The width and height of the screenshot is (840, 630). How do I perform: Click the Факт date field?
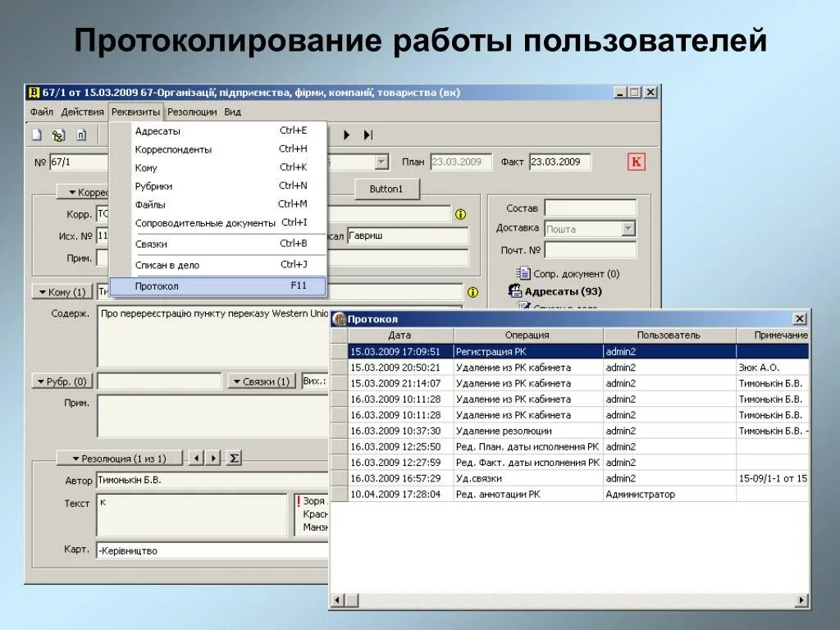[x=559, y=162]
